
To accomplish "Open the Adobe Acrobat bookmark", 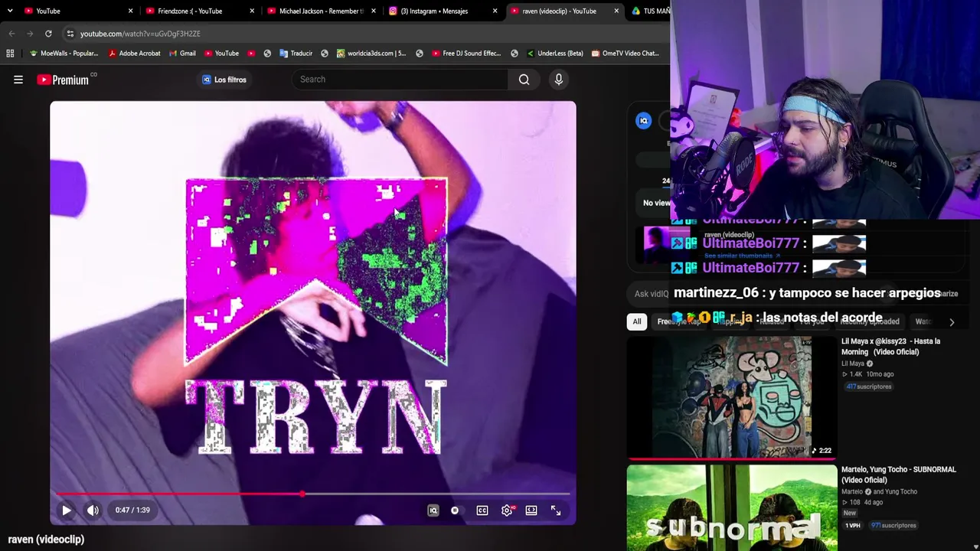I will [135, 54].
